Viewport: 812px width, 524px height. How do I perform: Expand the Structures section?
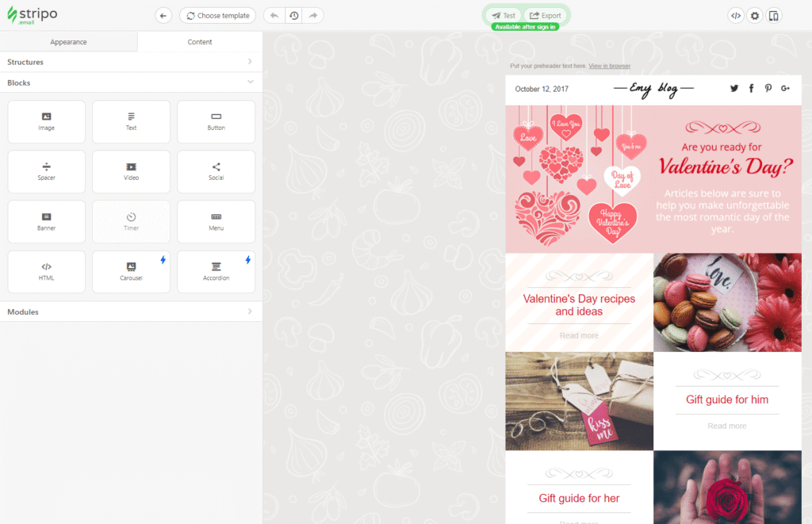[131, 62]
